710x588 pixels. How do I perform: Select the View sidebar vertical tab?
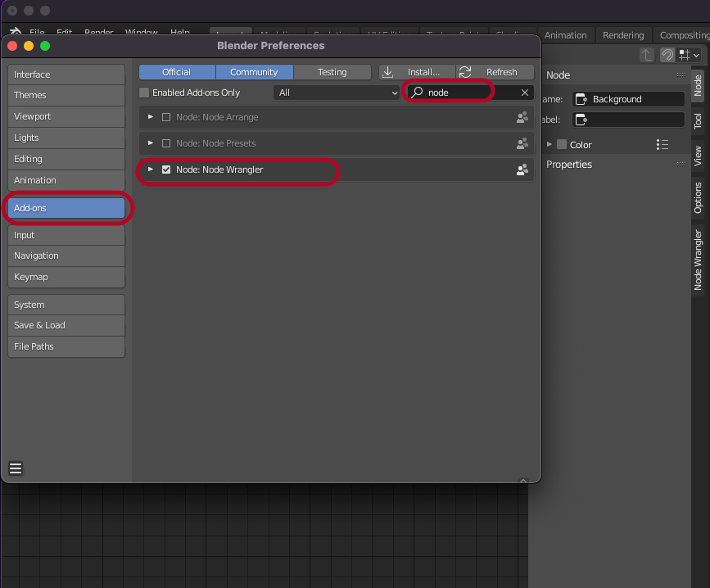click(698, 156)
